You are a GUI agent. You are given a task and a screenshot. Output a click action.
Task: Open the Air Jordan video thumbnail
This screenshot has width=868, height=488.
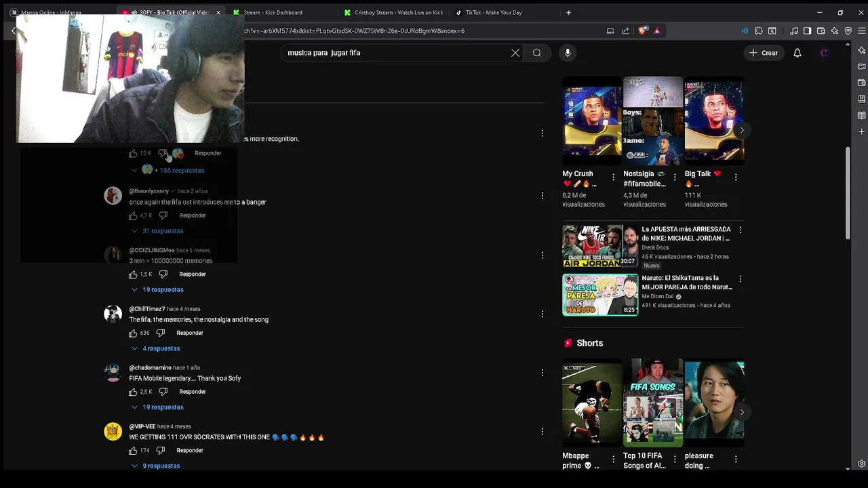[600, 246]
